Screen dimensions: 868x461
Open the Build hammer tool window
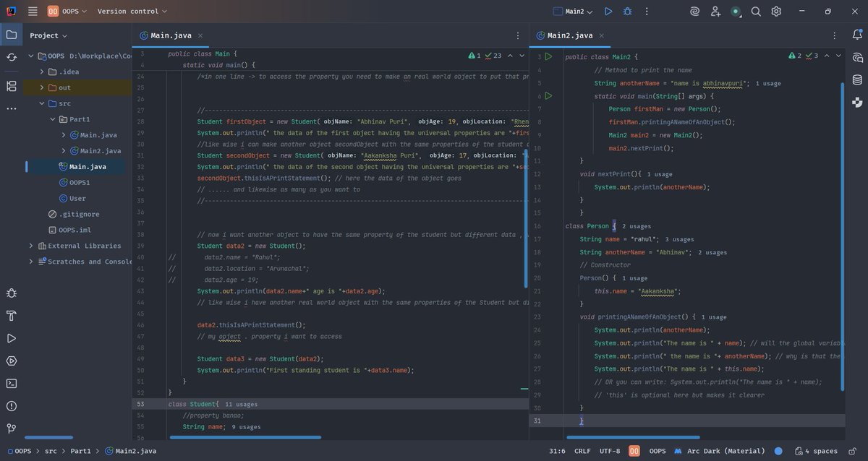[x=12, y=316]
